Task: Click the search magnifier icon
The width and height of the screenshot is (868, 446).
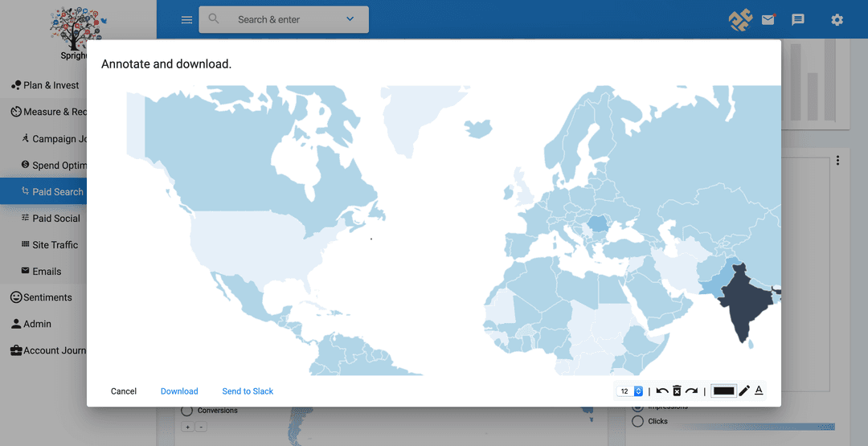Action: (214, 18)
